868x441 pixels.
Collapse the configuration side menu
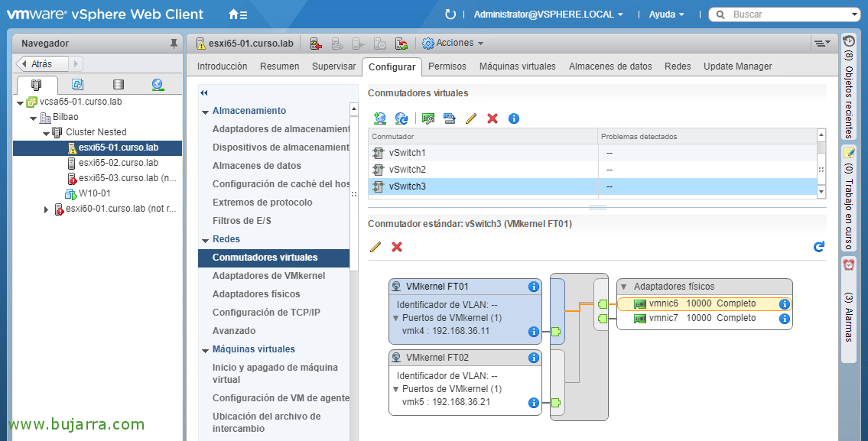pyautogui.click(x=204, y=93)
